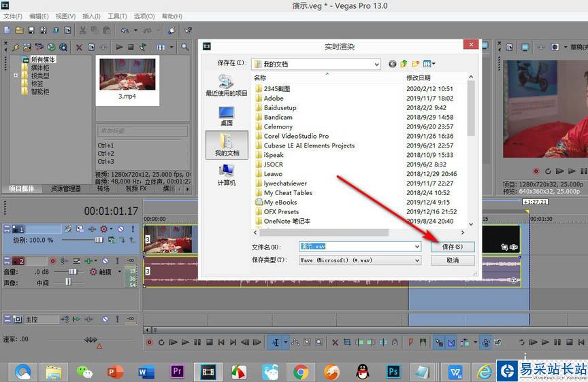Viewport: 588px width, 382px height.
Task: Open the Undo history dropdown arrow
Action: [x=135, y=31]
